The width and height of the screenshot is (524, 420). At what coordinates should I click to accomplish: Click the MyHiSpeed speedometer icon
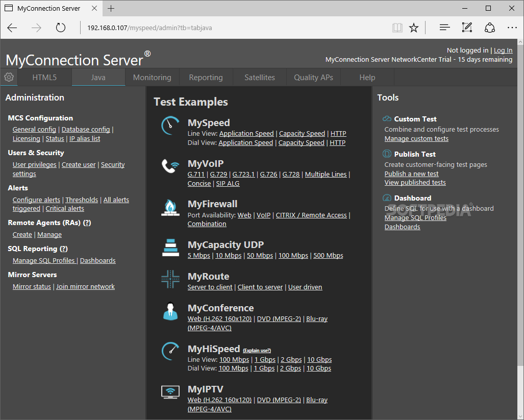[x=170, y=351]
